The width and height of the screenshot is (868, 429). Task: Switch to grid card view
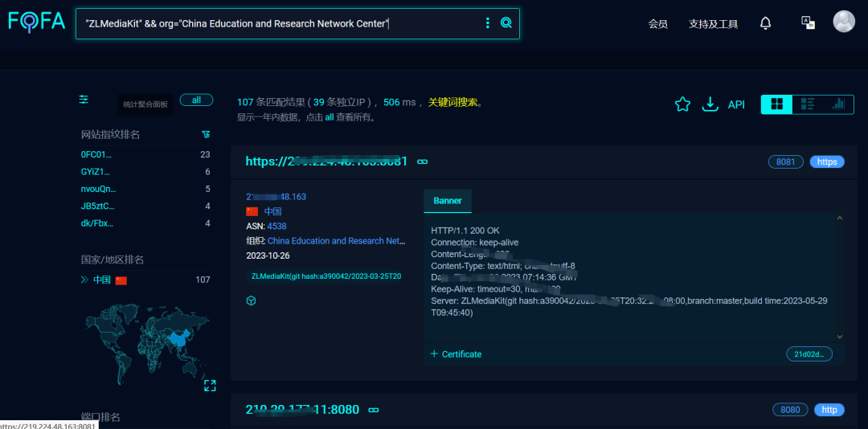coord(776,104)
